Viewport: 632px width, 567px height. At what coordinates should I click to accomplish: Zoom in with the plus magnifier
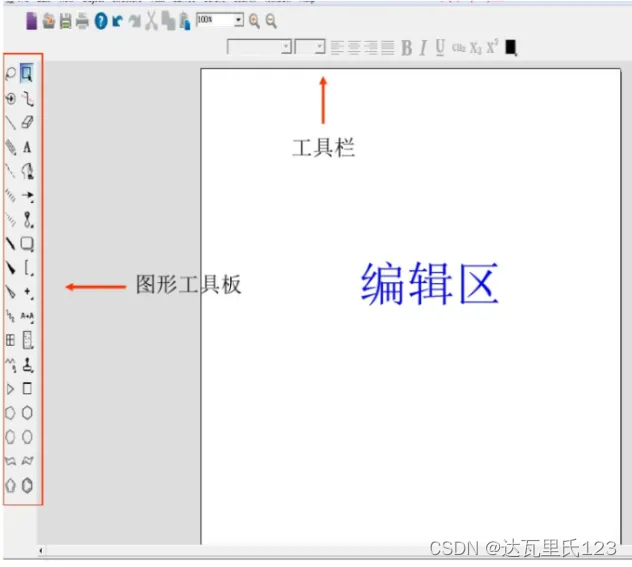pyautogui.click(x=254, y=21)
